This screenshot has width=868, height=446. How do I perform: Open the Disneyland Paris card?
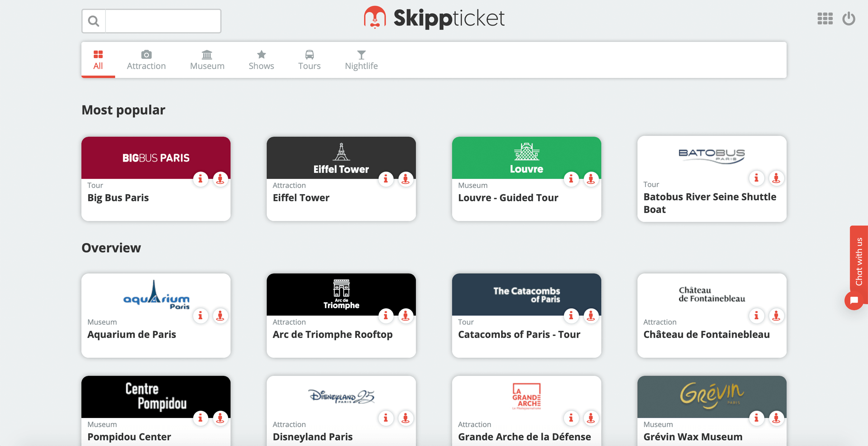click(341, 397)
